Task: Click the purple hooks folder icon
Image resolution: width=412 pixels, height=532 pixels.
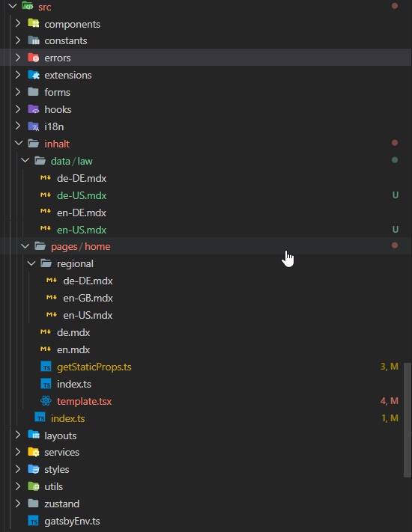Action: point(33,109)
